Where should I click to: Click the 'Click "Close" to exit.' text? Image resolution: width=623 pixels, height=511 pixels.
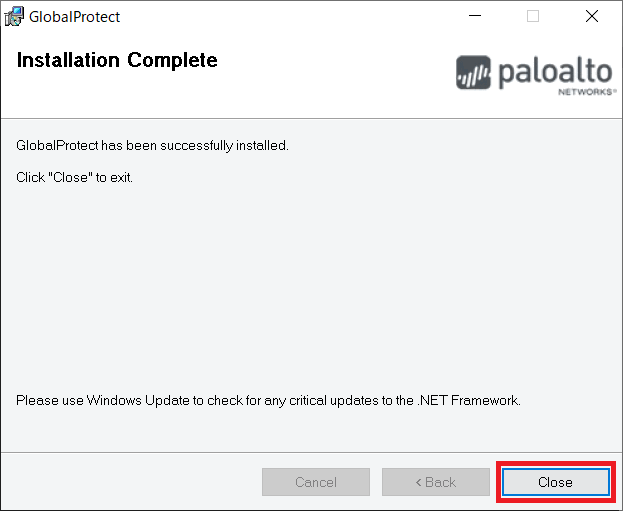click(x=75, y=177)
